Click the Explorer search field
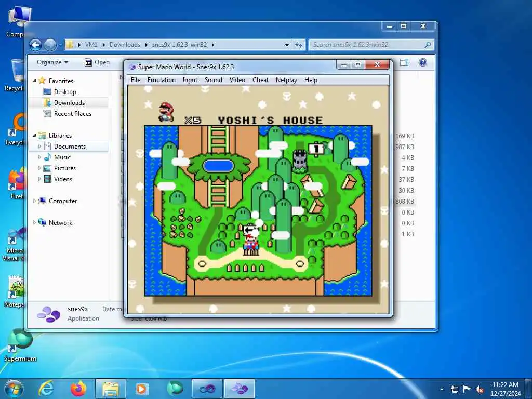Viewport: 532px width, 399px height. click(371, 45)
